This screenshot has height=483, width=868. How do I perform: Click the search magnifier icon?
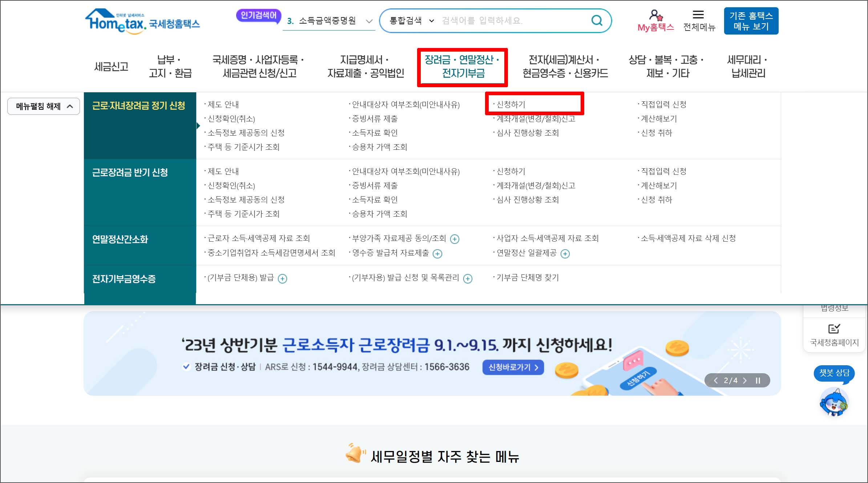click(x=597, y=20)
